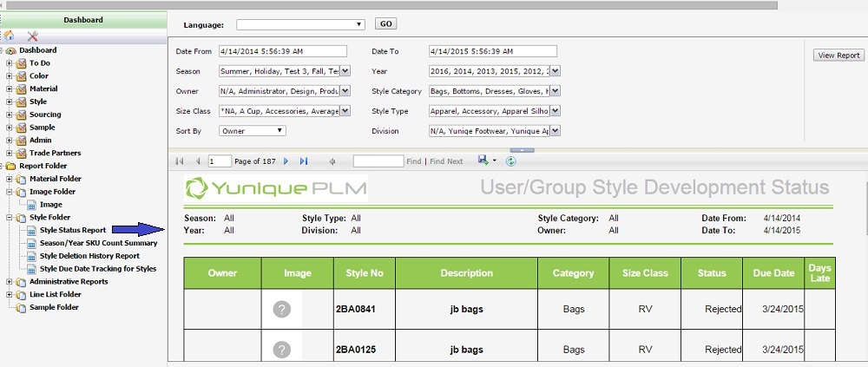Viewport: 868px width, 367px height.
Task: Click the Sample Folder icon
Action: click(x=21, y=307)
